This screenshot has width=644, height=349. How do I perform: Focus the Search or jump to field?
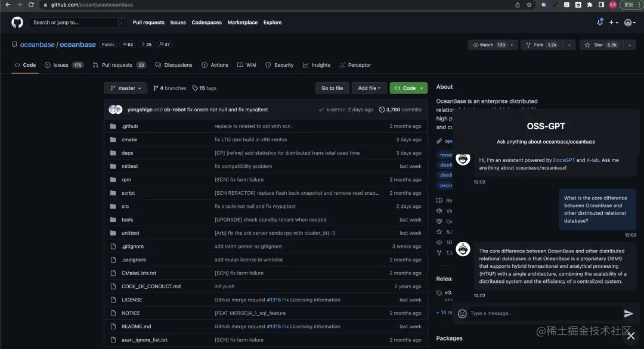click(x=78, y=23)
